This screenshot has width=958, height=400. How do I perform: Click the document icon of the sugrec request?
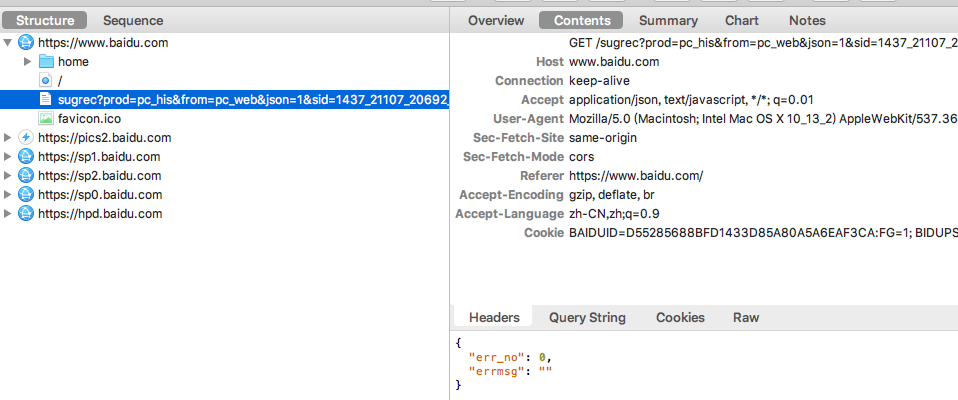[46, 99]
